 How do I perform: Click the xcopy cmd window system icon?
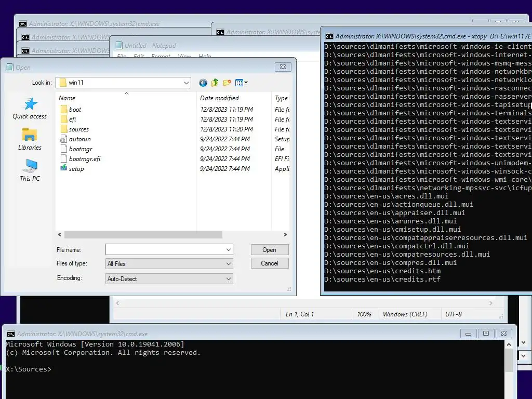pos(329,36)
